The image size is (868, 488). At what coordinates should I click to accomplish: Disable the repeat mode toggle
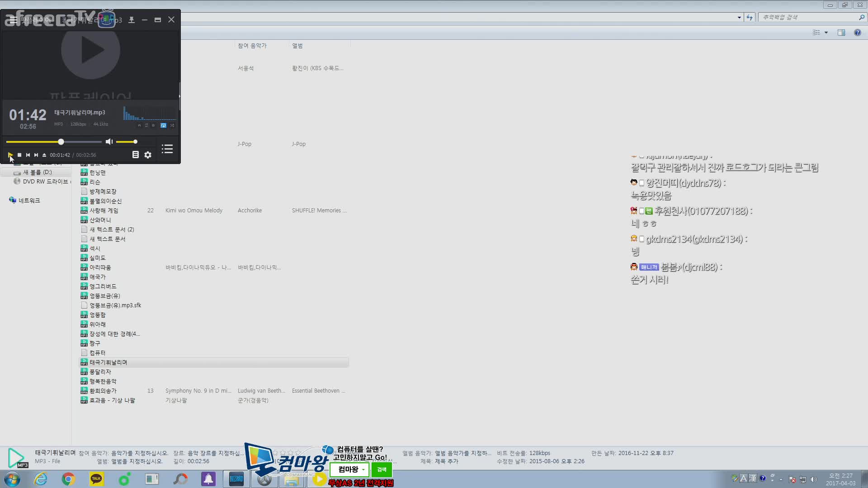[x=163, y=125]
